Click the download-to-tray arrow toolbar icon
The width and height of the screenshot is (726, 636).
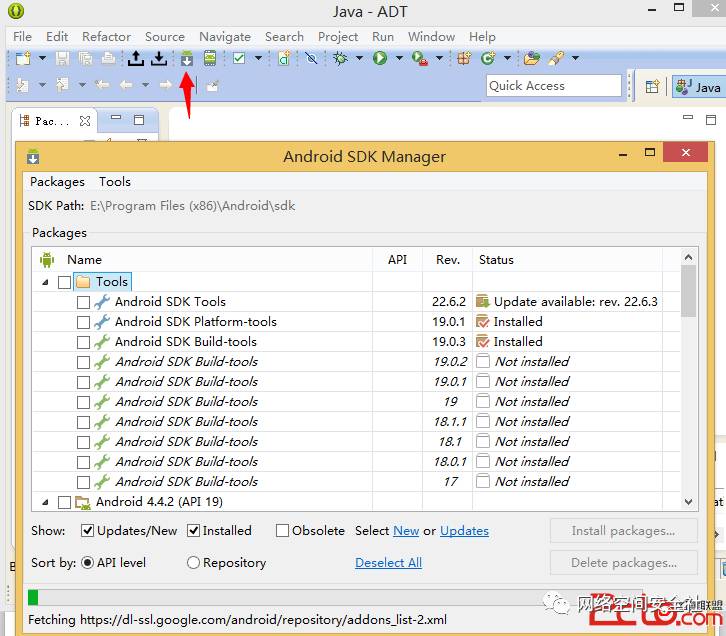159,58
